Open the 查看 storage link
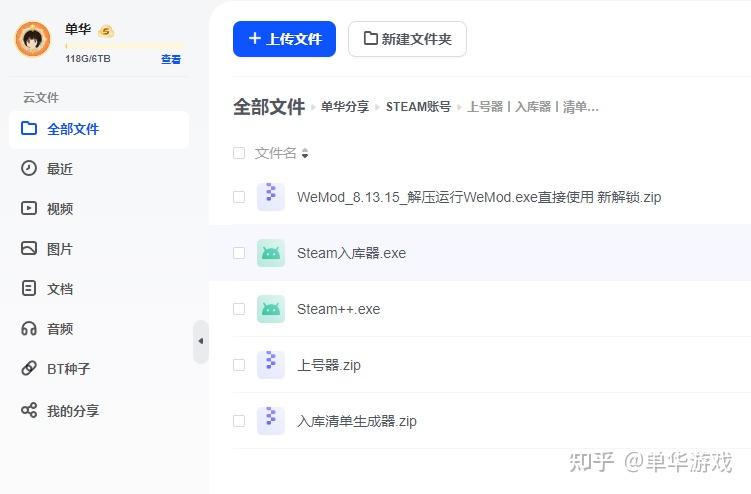751x494 pixels. click(x=171, y=59)
